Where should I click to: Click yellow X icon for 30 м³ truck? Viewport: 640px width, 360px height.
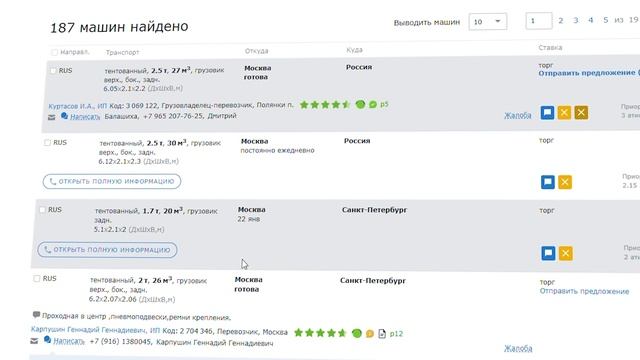(565, 182)
